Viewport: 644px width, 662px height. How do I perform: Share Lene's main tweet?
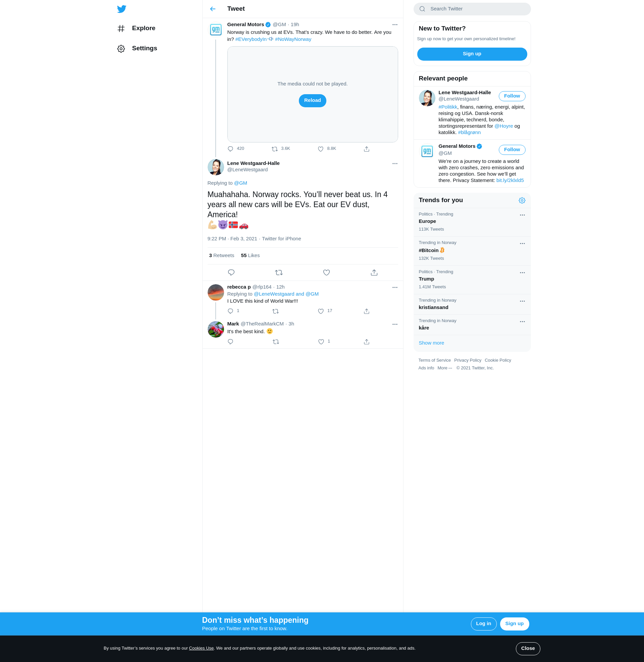pyautogui.click(x=374, y=273)
